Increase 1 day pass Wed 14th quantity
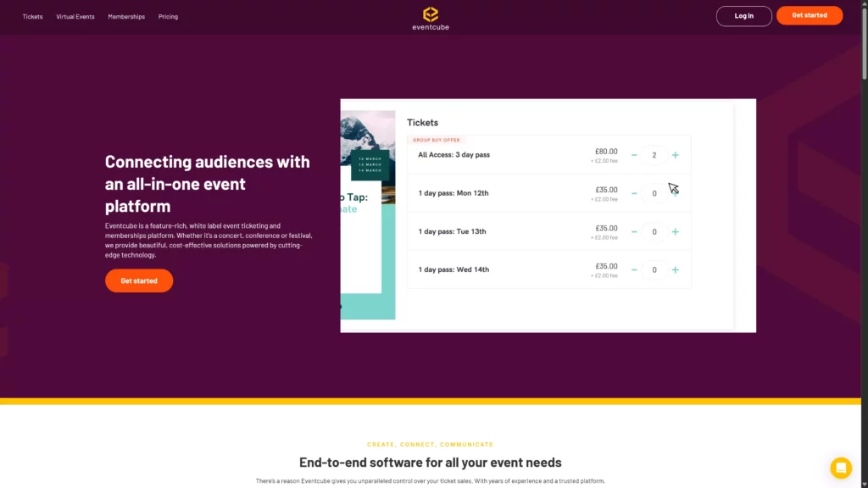The width and height of the screenshot is (868, 488). (x=676, y=270)
